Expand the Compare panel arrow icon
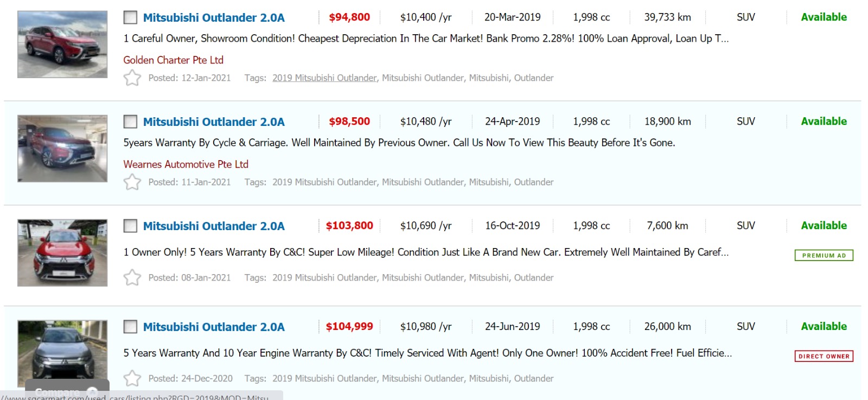The image size is (868, 400). [x=92, y=392]
